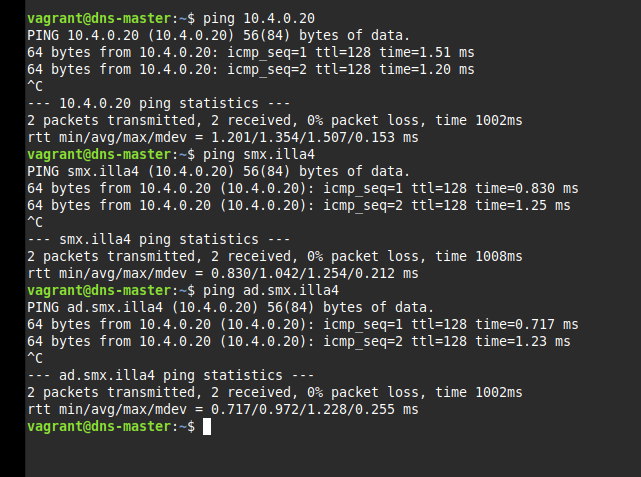Select the reply line showing time=0.717 ms
This screenshot has width=641, height=477.
(302, 325)
